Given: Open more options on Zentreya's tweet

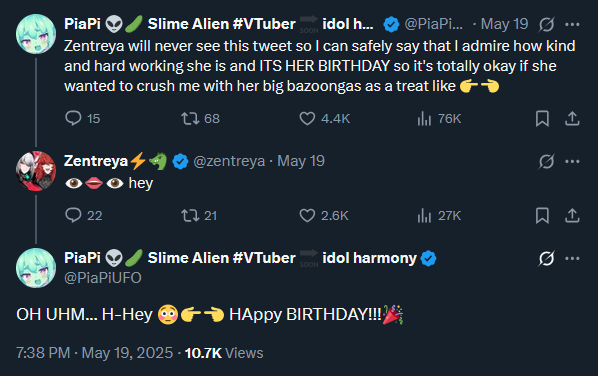Looking at the screenshot, I should [572, 161].
